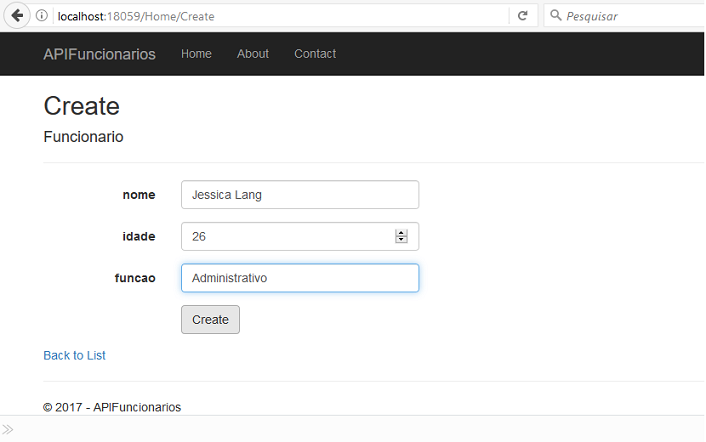
Task: Increase idade with the up spinner arrow
Action: click(401, 233)
